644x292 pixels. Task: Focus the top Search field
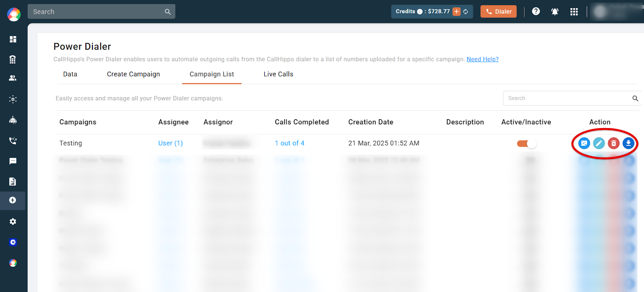101,12
